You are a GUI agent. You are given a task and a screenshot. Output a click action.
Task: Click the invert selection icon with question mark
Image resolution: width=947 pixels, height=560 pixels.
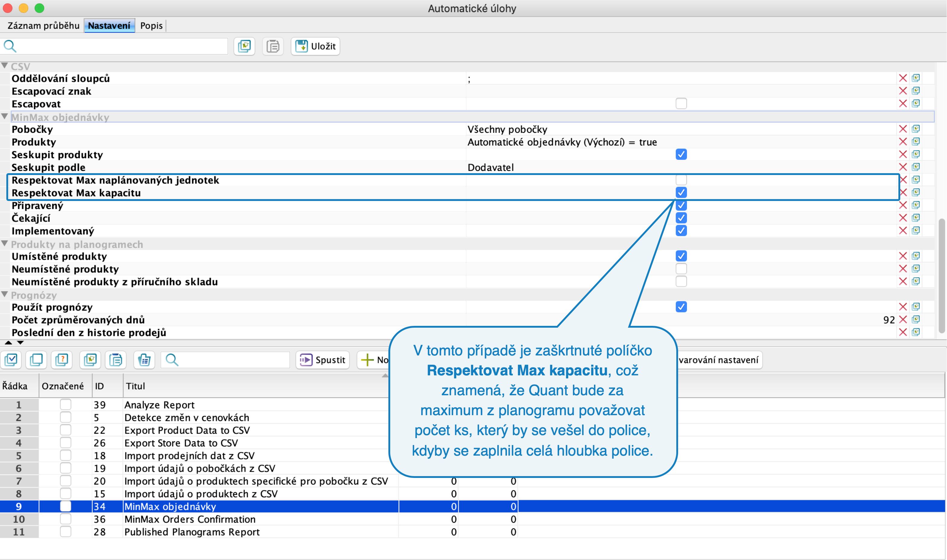62,360
